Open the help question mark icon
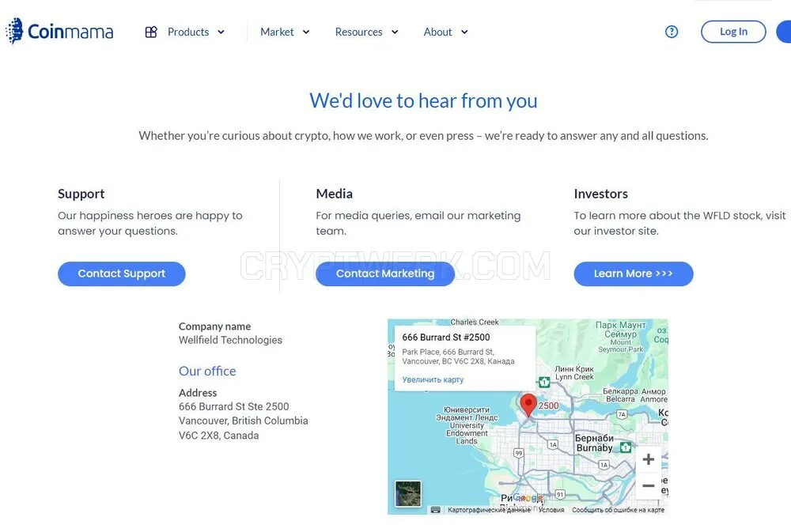 (672, 32)
